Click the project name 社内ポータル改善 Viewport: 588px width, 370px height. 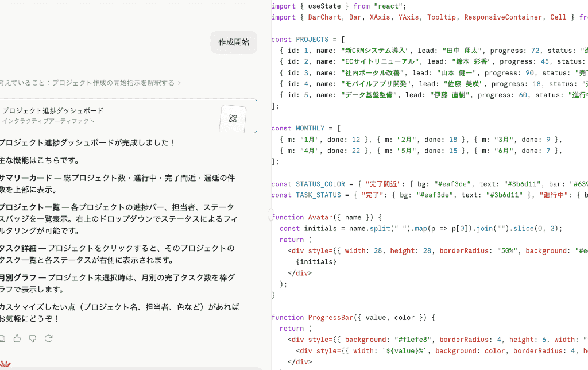pos(372,73)
